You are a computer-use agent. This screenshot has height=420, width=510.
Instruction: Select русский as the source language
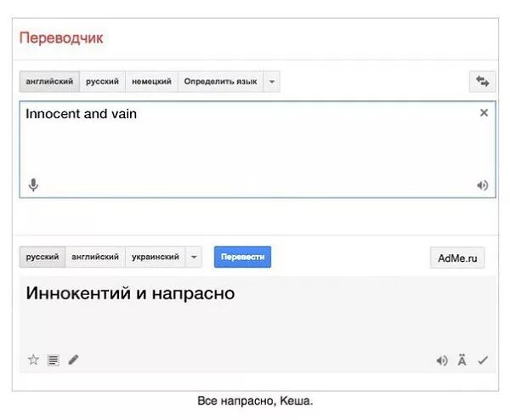coord(103,82)
